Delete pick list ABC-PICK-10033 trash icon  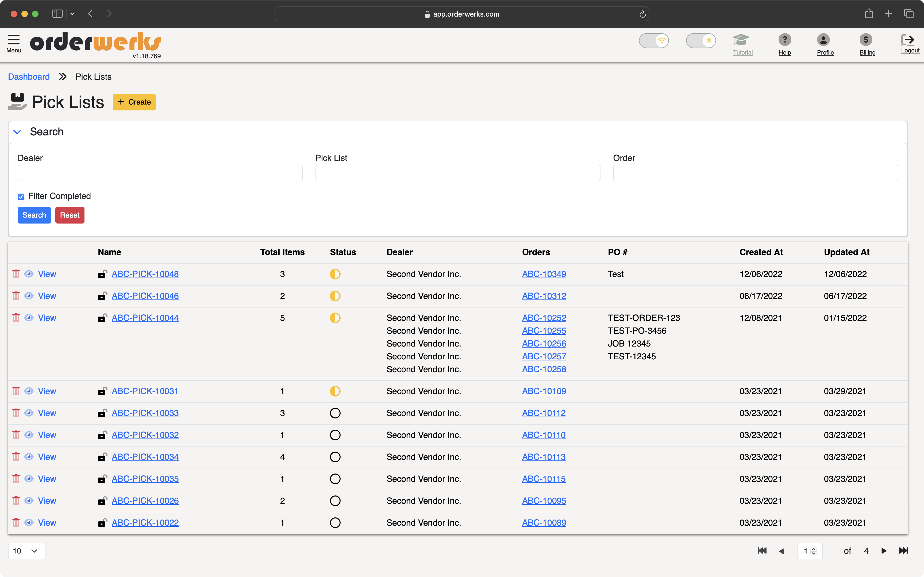pos(16,413)
